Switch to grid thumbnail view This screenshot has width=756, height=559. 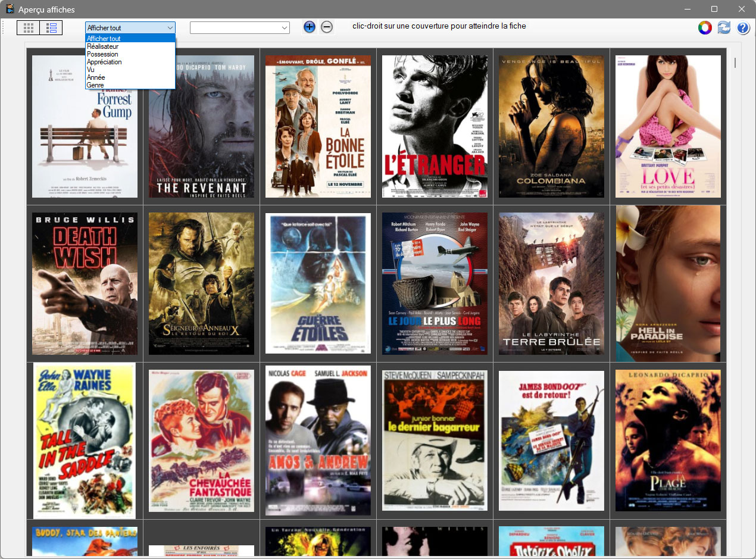click(28, 27)
